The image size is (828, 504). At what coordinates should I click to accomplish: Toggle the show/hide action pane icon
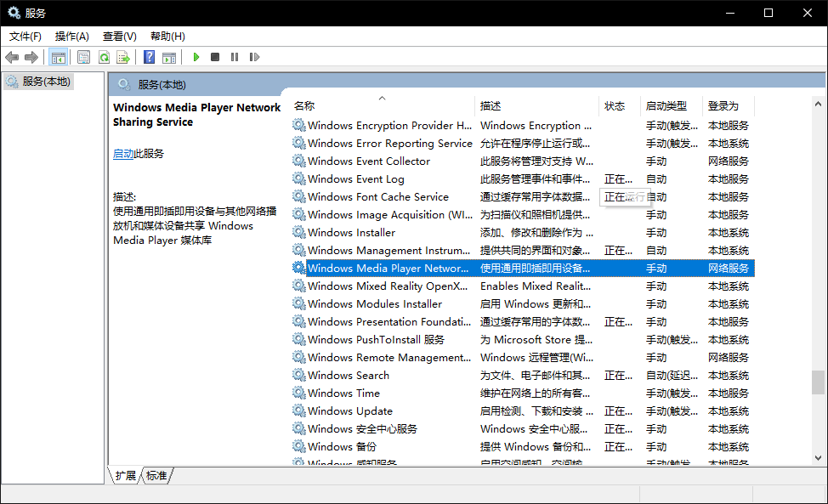(169, 57)
